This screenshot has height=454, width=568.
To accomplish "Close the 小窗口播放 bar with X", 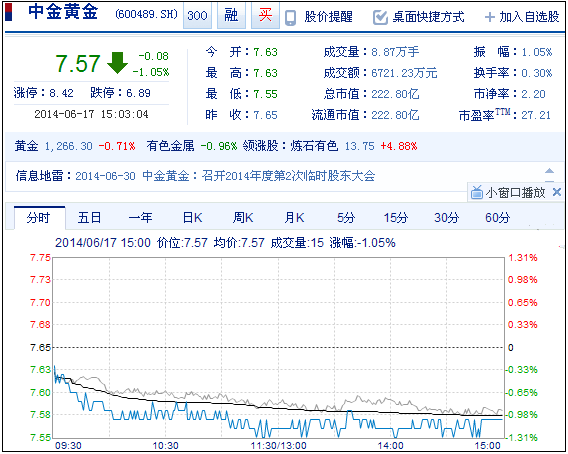I will [557, 192].
